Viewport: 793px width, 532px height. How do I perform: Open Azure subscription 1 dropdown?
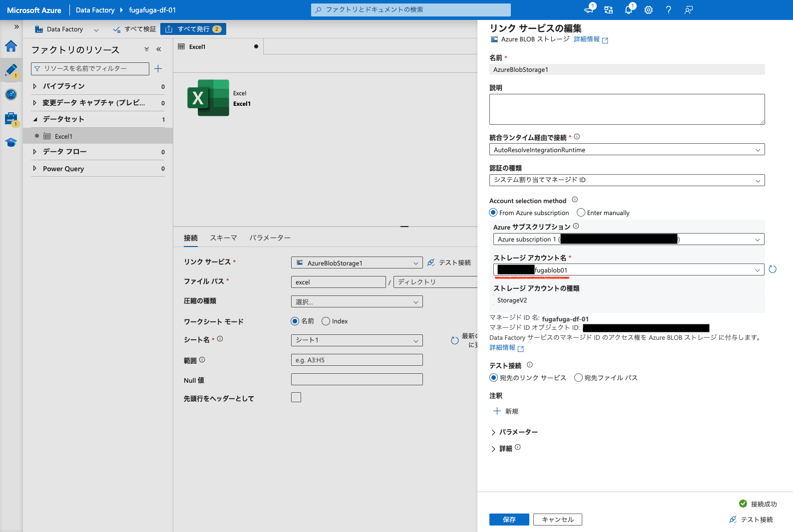pos(629,240)
